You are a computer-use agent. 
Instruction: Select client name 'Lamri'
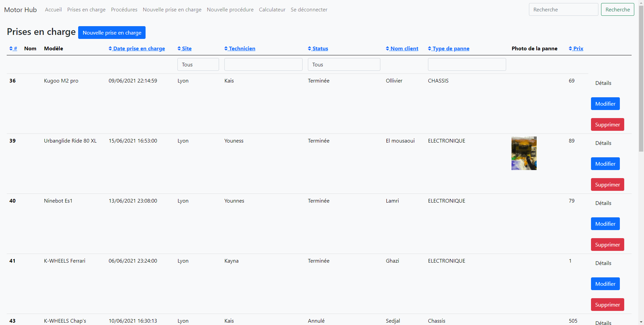[x=392, y=201]
